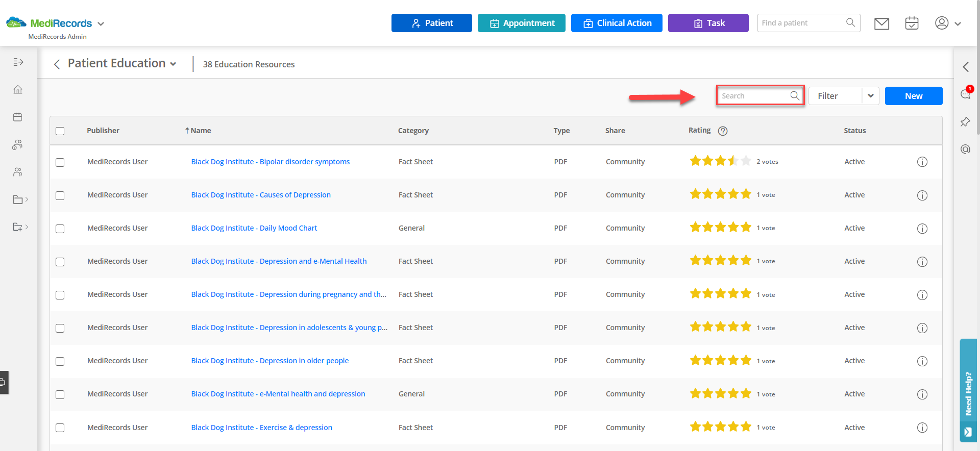Image resolution: width=980 pixels, height=451 pixels.
Task: Check the Depression in adolescents row checkbox
Action: click(x=60, y=328)
